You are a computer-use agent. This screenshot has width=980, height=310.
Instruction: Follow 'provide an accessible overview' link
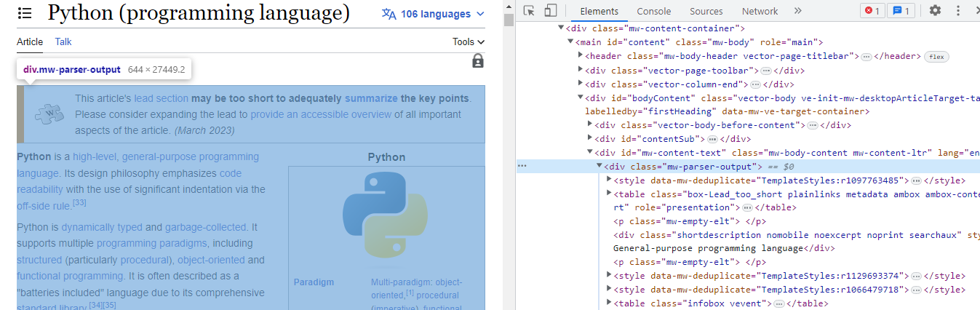point(321,114)
